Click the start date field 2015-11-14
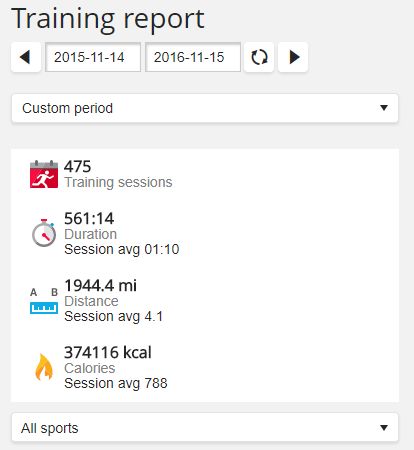 pos(93,57)
